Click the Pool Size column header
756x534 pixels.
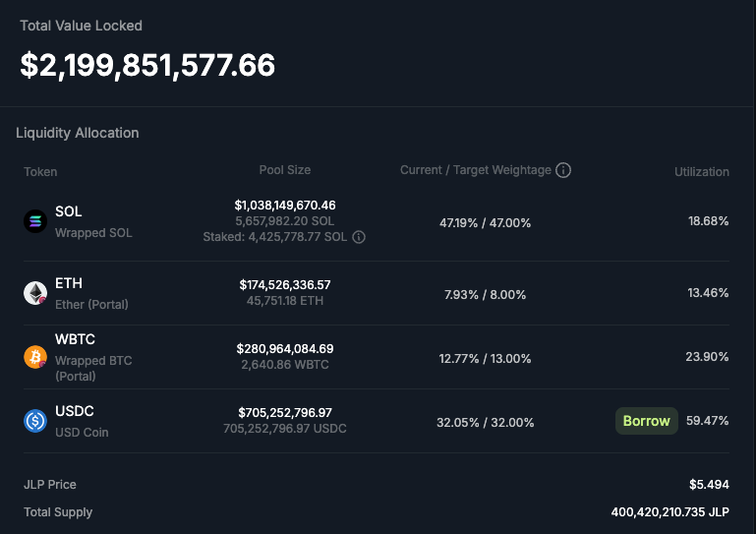tap(285, 170)
